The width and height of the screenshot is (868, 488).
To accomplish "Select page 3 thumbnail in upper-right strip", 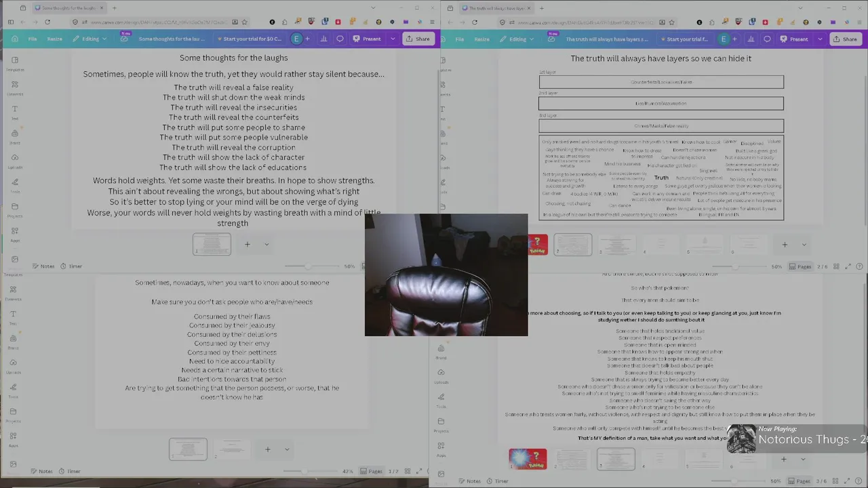I will point(617,244).
